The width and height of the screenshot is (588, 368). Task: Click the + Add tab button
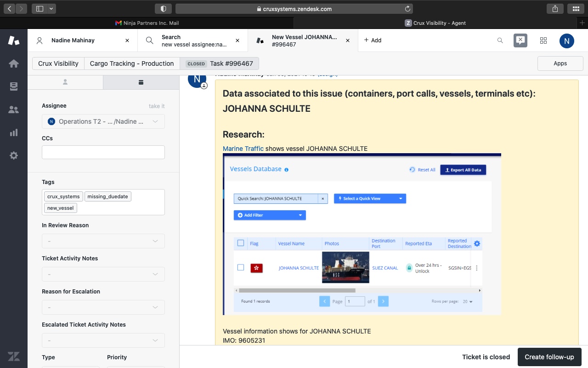[373, 40]
